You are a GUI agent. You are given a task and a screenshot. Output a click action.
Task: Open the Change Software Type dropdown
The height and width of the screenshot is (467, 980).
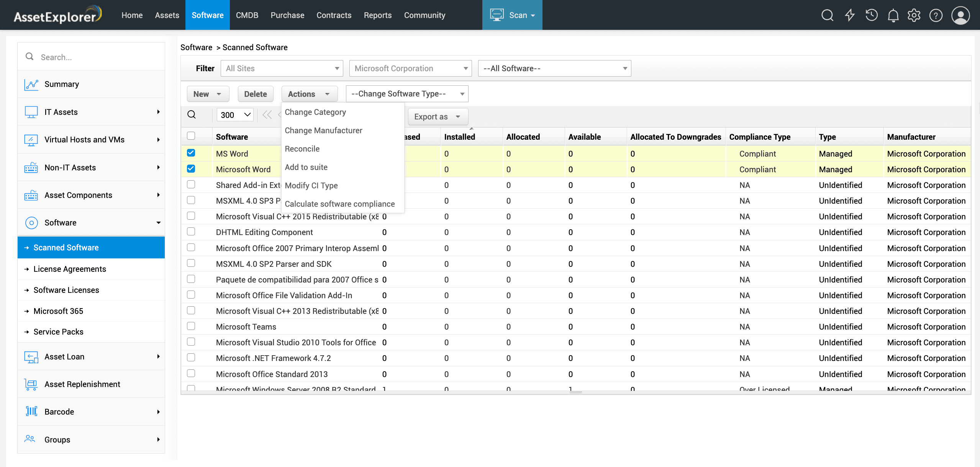407,94
